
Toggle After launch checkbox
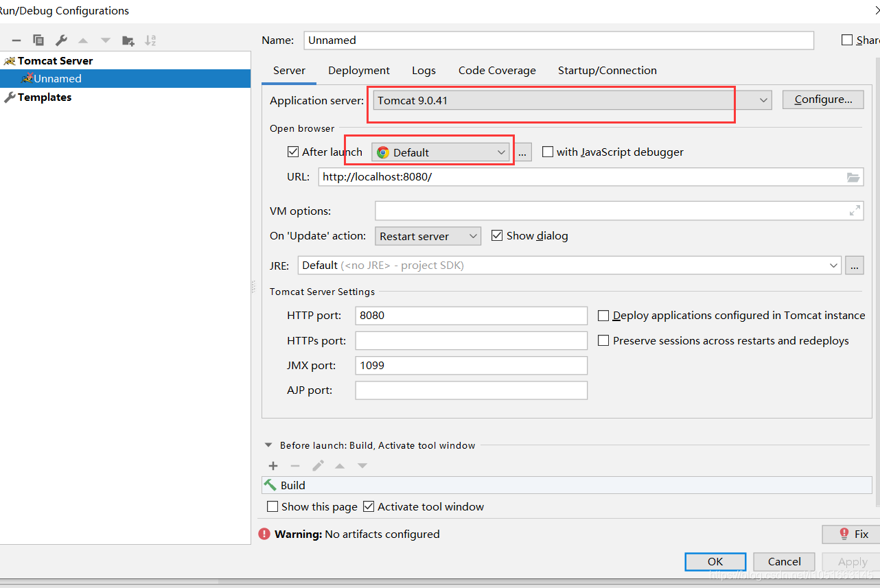coord(293,152)
